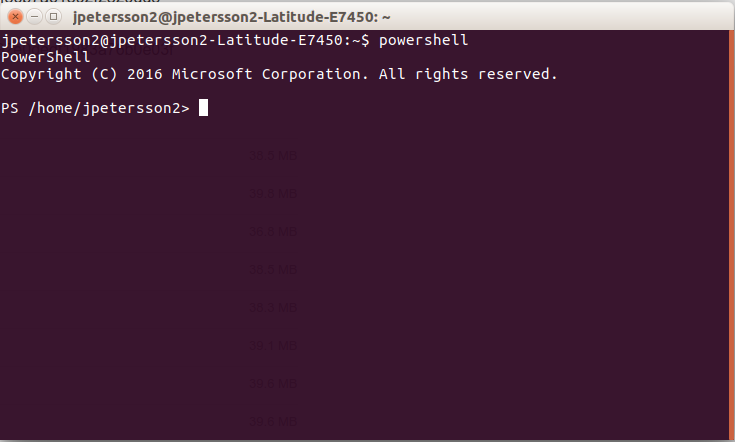This screenshot has height=442, width=735.
Task: Click the '/home/jpetersson2>' prompt path
Action: pos(109,109)
